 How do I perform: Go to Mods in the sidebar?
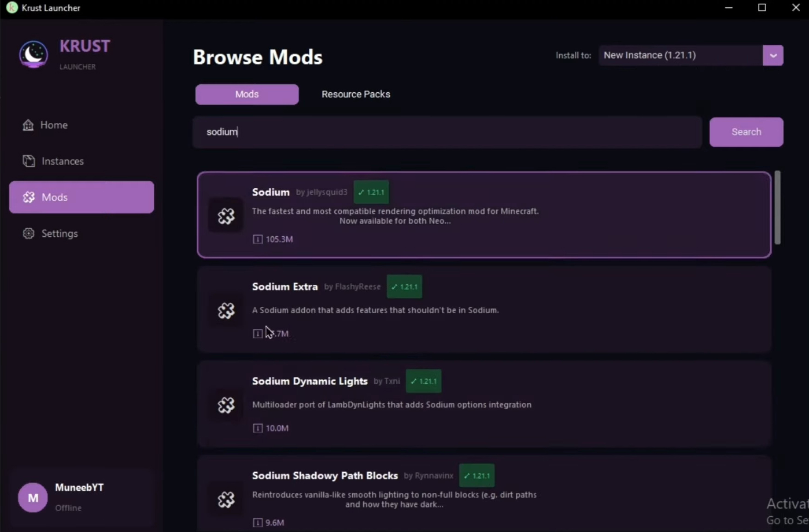(82, 197)
